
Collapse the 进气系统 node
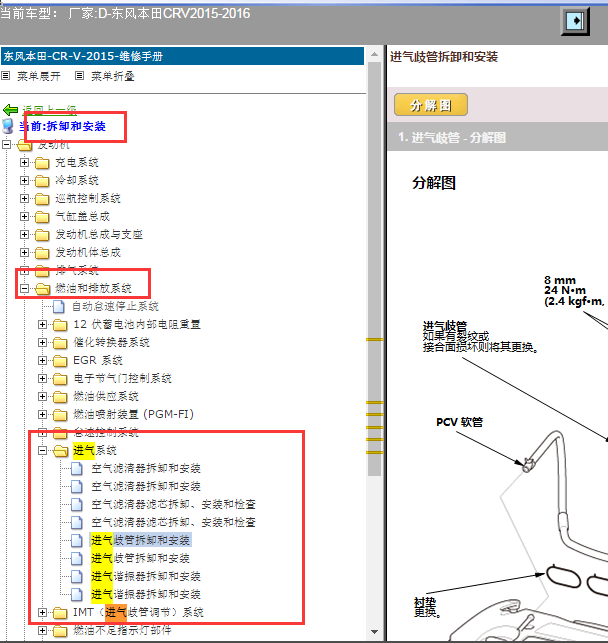[42, 451]
